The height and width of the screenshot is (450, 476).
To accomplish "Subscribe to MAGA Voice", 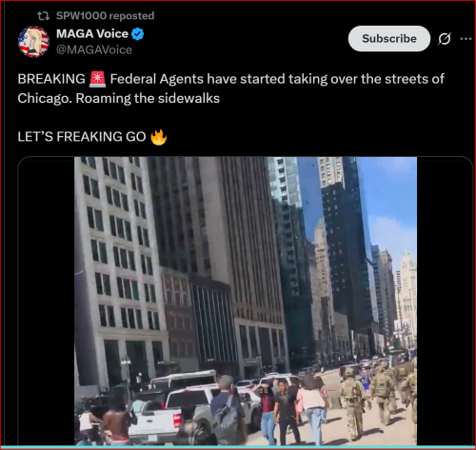I will [x=389, y=39].
